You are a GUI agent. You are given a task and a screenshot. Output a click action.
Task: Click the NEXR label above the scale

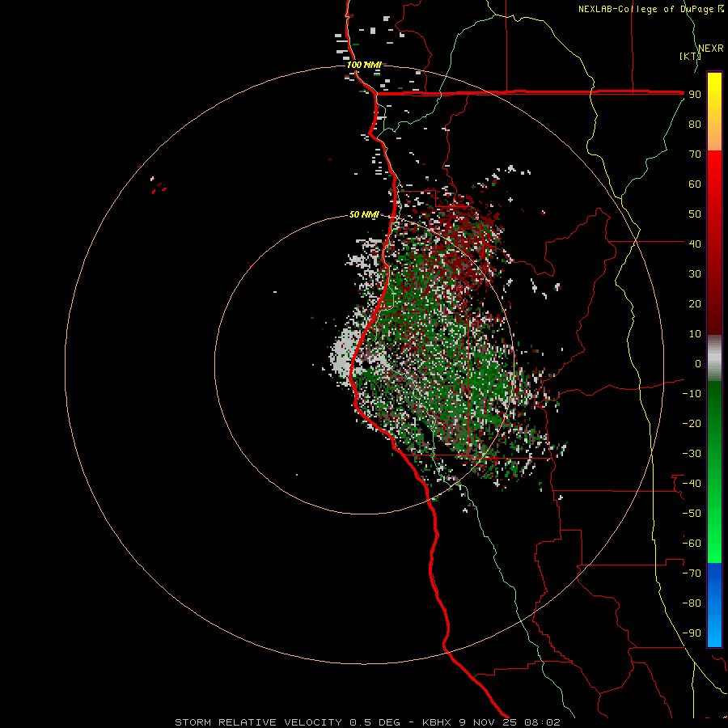tap(711, 49)
